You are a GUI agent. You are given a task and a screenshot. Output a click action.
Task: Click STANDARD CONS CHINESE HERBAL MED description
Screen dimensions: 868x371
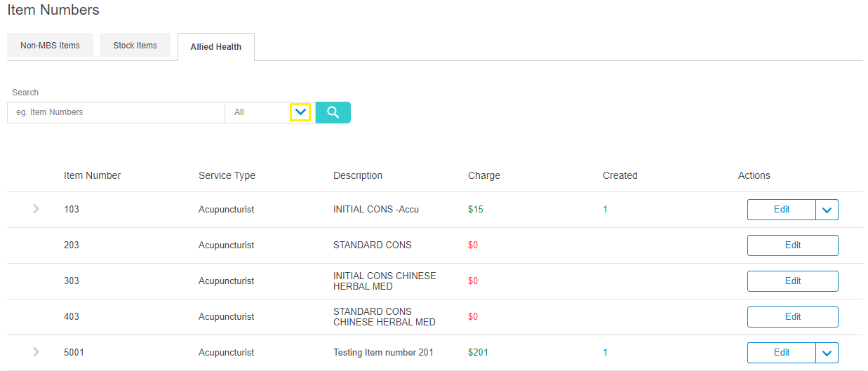pos(385,317)
